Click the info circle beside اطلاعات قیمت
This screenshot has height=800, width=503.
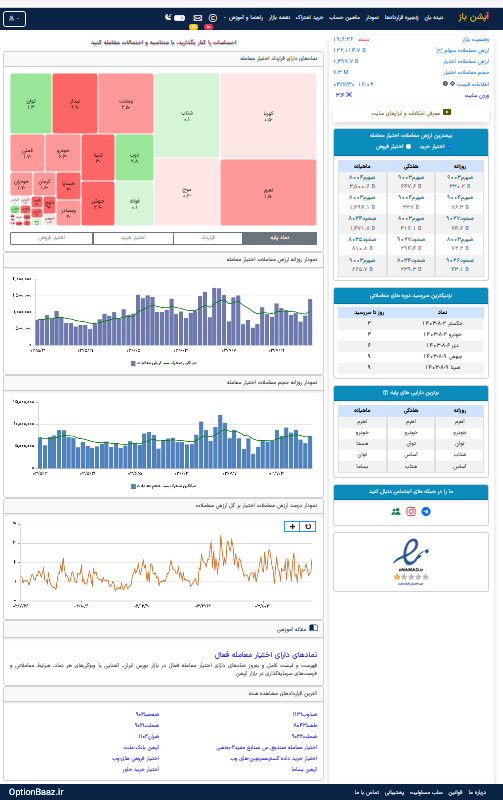click(445, 83)
